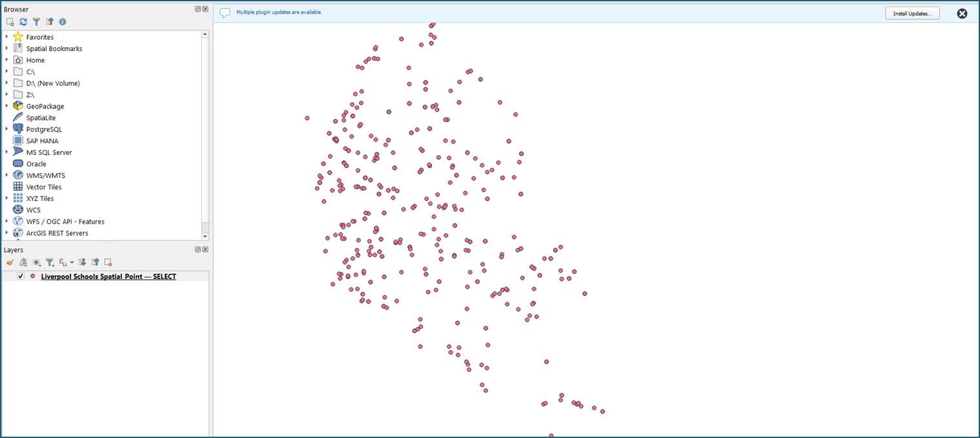Viewport: 980px width, 438px height.
Task: Click the layer's pink point symbol
Action: pyautogui.click(x=32, y=276)
